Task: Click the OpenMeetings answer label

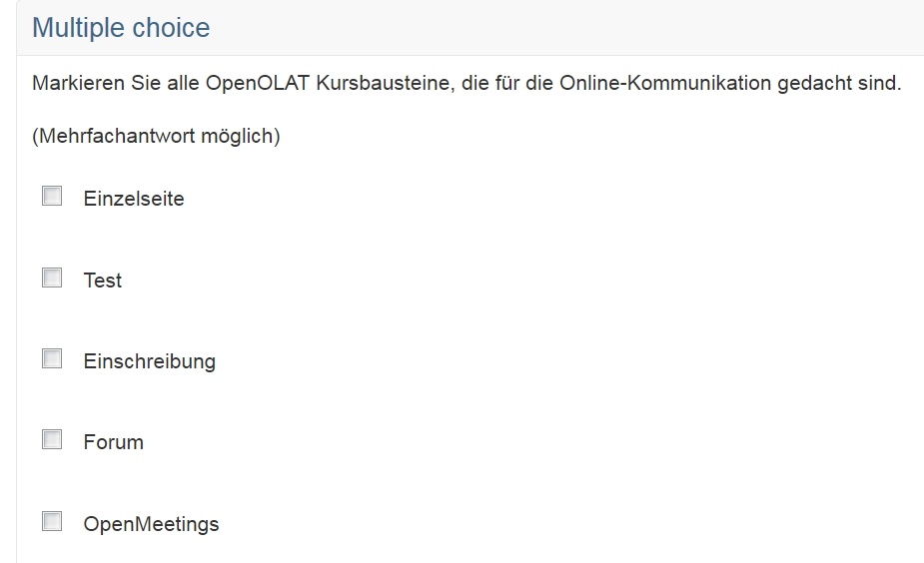Action: coord(151,524)
